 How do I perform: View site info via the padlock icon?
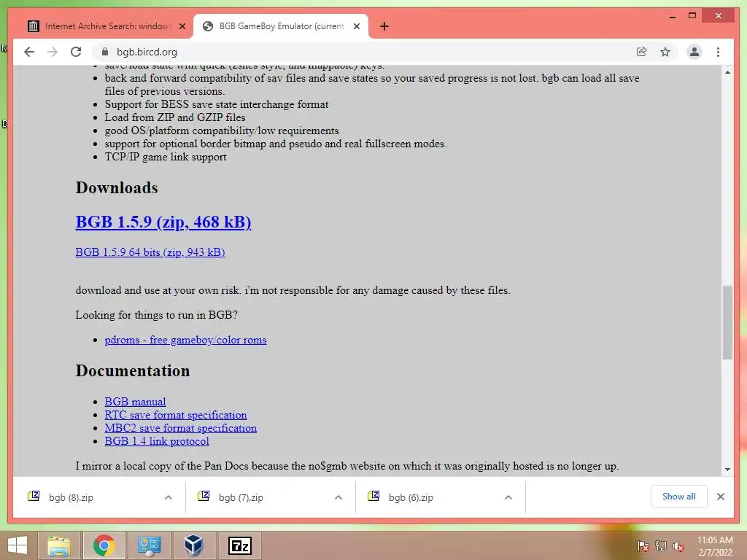click(x=105, y=52)
